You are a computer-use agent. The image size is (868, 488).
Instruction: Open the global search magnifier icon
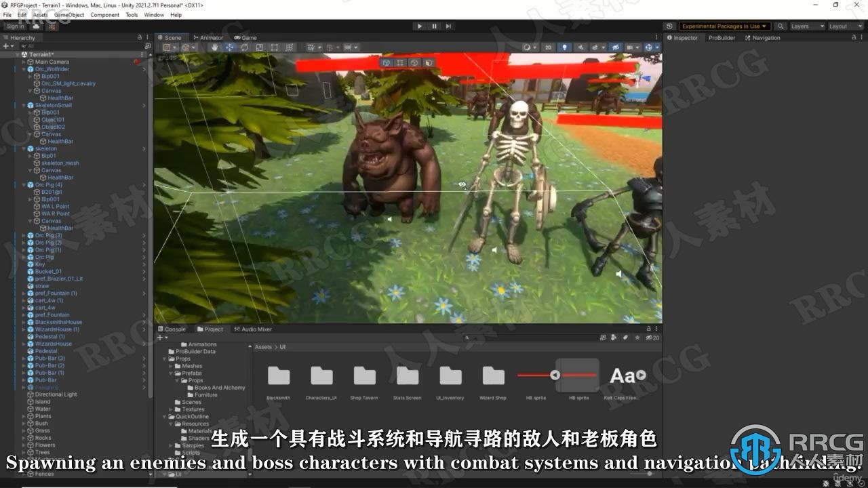[x=781, y=26]
